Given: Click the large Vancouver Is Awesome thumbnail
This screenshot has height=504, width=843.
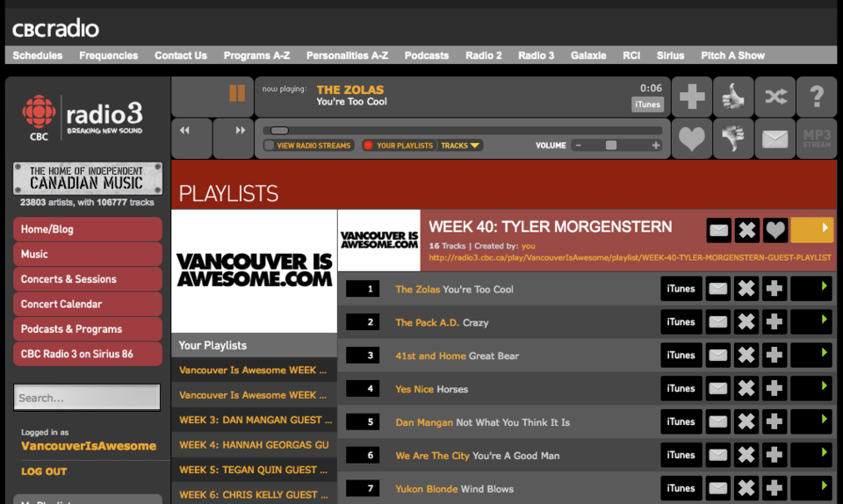Looking at the screenshot, I should coord(255,270).
